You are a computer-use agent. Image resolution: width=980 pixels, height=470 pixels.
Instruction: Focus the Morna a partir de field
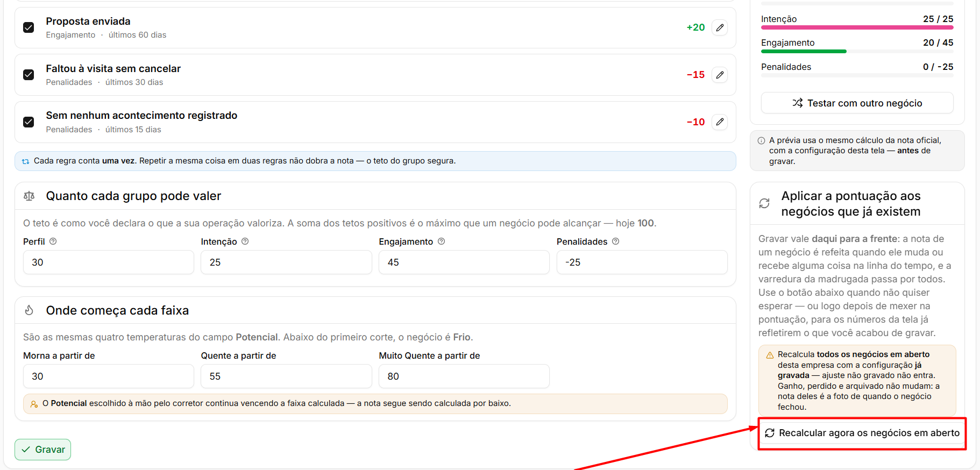[x=109, y=376]
